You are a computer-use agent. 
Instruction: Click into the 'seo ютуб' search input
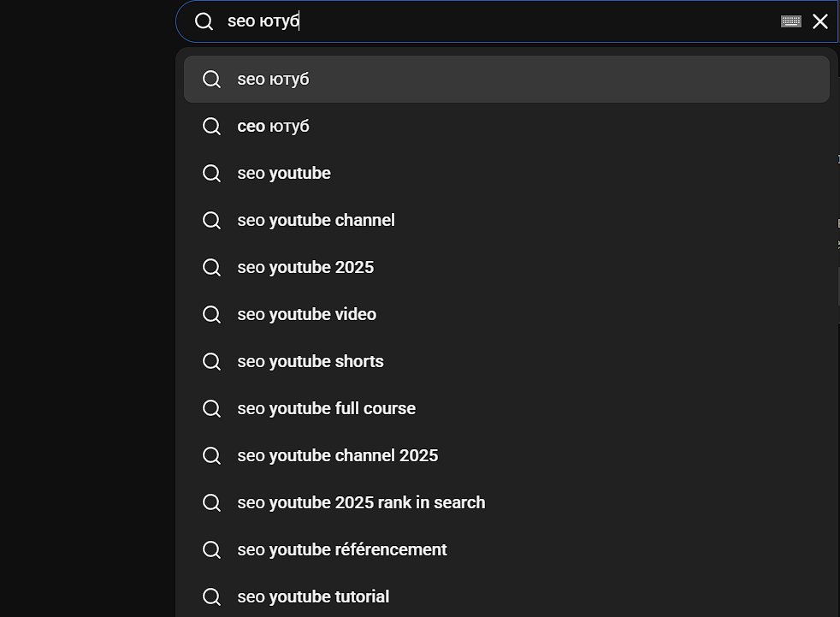tap(496, 21)
